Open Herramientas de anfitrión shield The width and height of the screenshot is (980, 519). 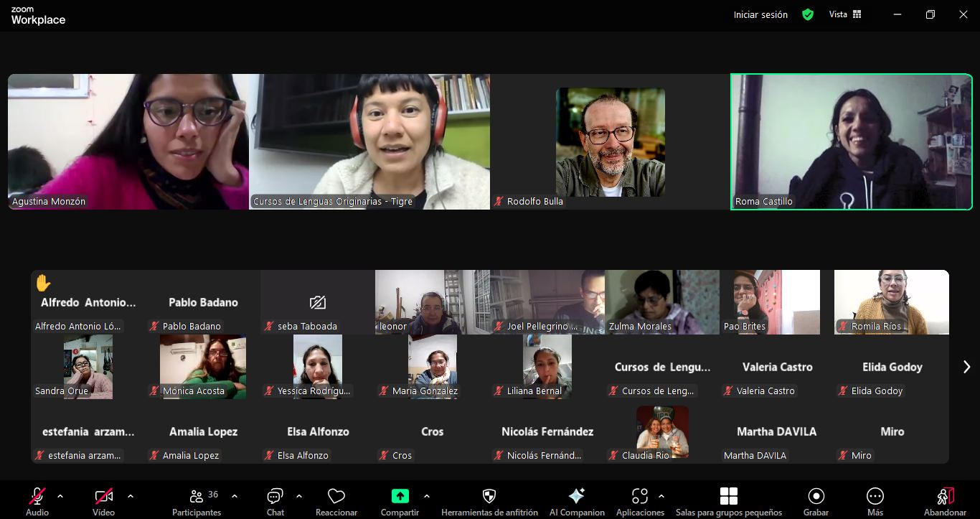[x=489, y=500]
